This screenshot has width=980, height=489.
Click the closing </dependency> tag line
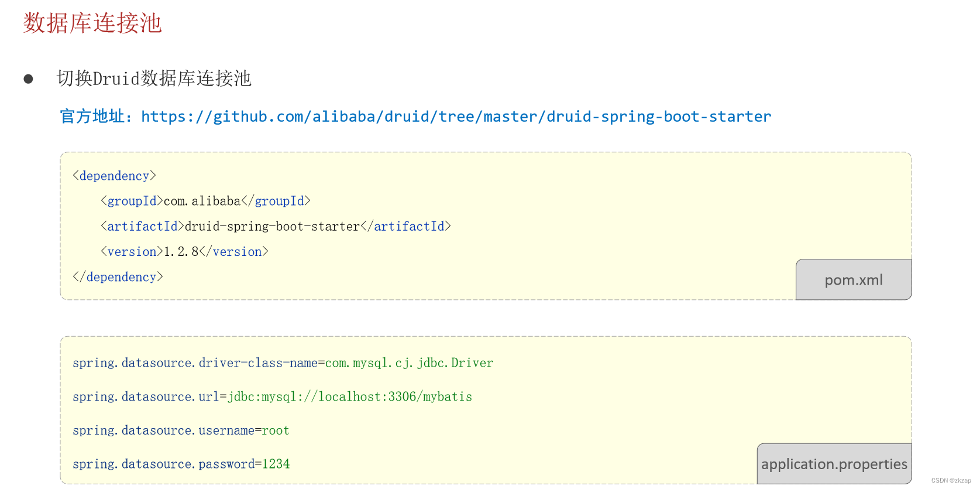118,276
